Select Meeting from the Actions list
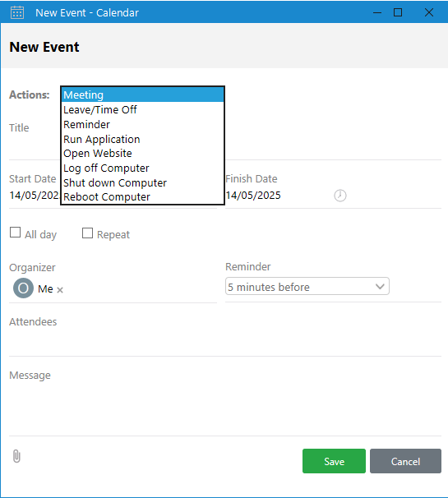 143,95
